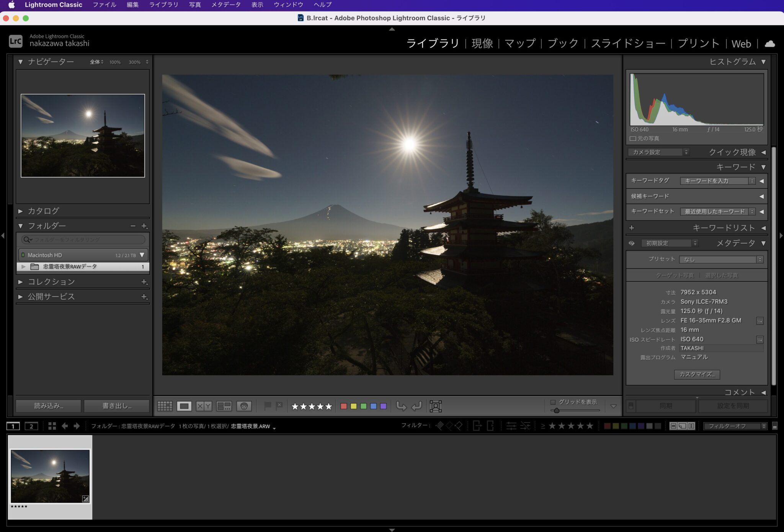The width and height of the screenshot is (784, 532).
Task: Check the 元の写真 checkbox
Action: 633,139
